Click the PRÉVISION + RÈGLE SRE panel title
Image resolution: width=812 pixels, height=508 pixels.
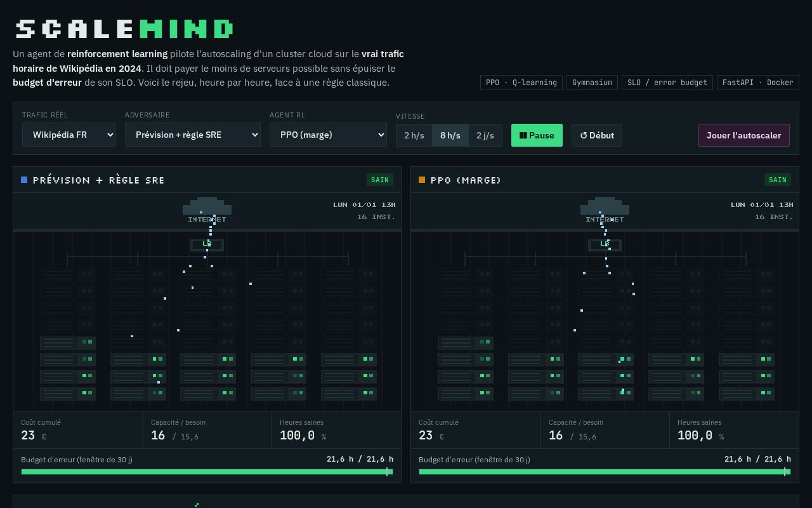point(99,180)
